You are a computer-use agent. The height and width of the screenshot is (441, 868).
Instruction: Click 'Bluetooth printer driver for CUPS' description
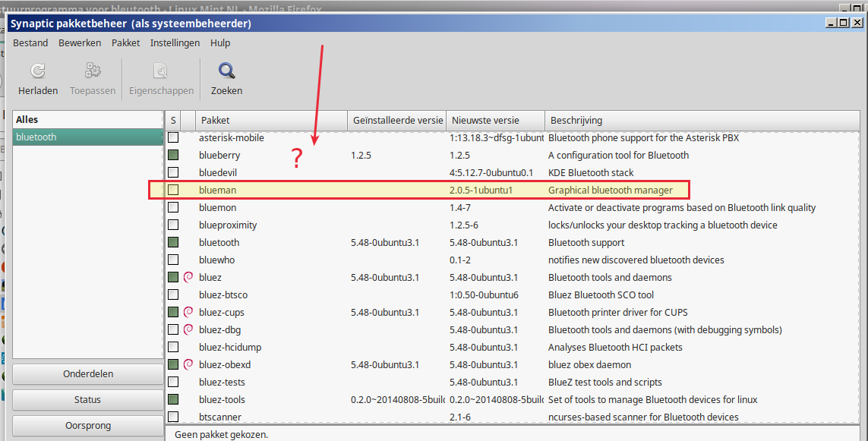618,312
